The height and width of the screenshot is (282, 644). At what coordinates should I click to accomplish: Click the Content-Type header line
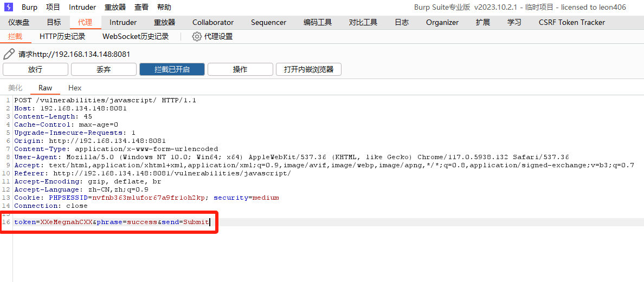pos(116,149)
